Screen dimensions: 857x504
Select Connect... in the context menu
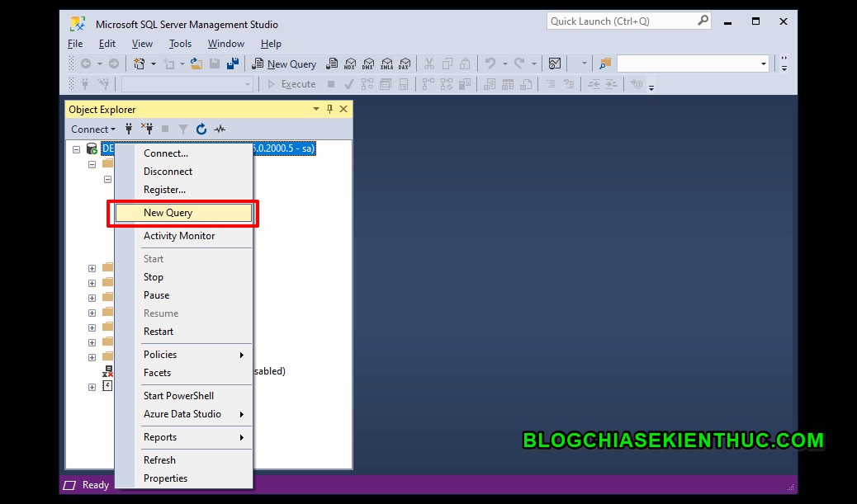click(183, 153)
